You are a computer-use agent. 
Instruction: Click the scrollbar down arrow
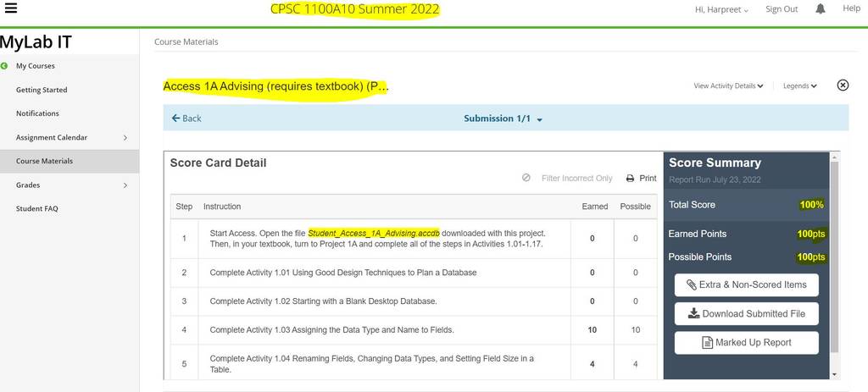[834, 374]
